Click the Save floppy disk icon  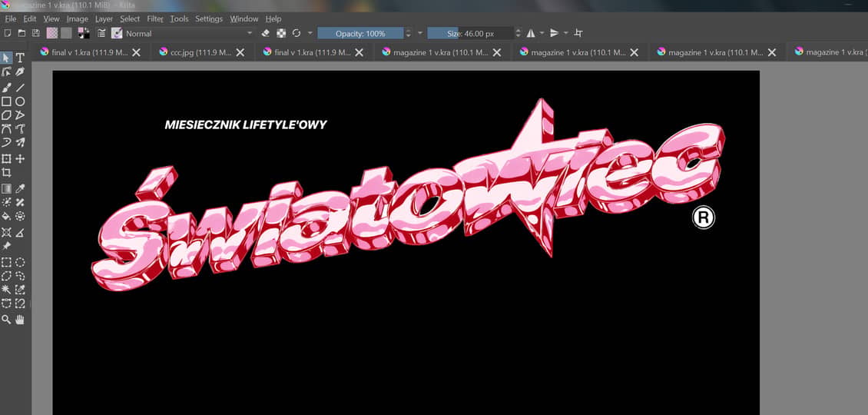[36, 33]
